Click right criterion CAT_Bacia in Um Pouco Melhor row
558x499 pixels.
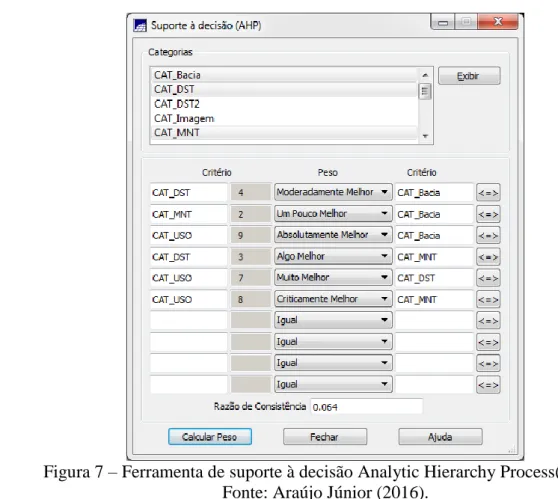coord(434,214)
